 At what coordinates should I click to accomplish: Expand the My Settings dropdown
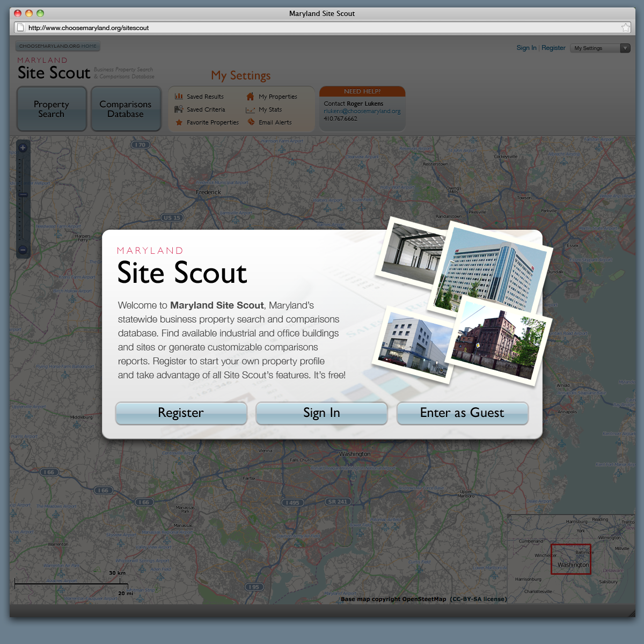tap(600, 48)
